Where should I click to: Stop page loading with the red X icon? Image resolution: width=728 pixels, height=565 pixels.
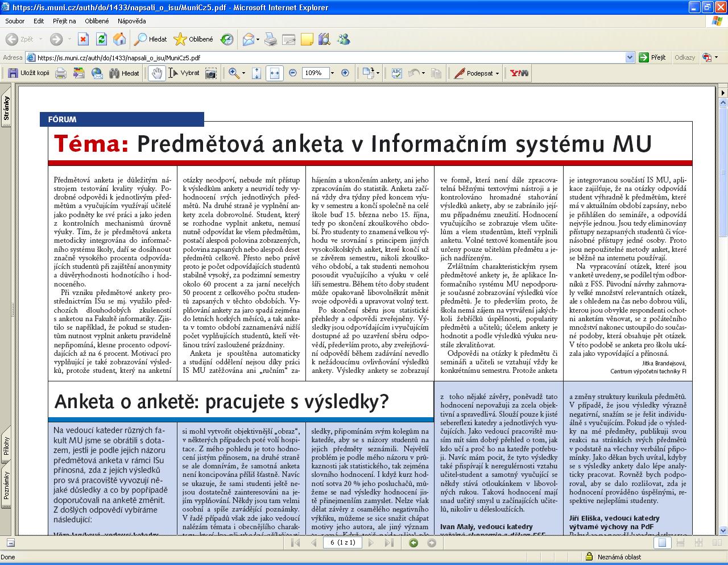tap(83, 39)
